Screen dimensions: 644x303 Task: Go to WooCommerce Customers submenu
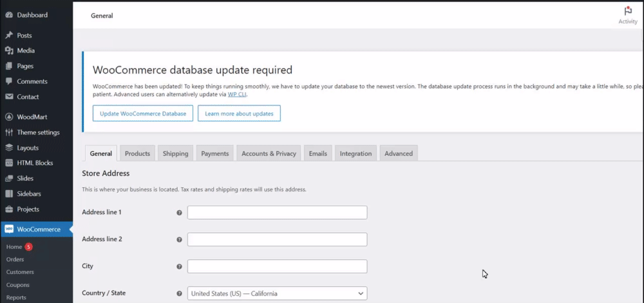click(x=20, y=272)
